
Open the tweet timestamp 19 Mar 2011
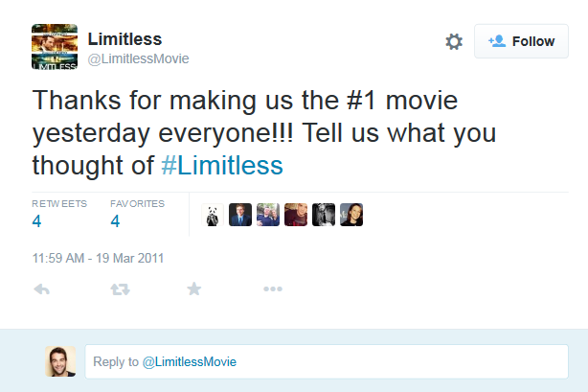click(x=98, y=259)
